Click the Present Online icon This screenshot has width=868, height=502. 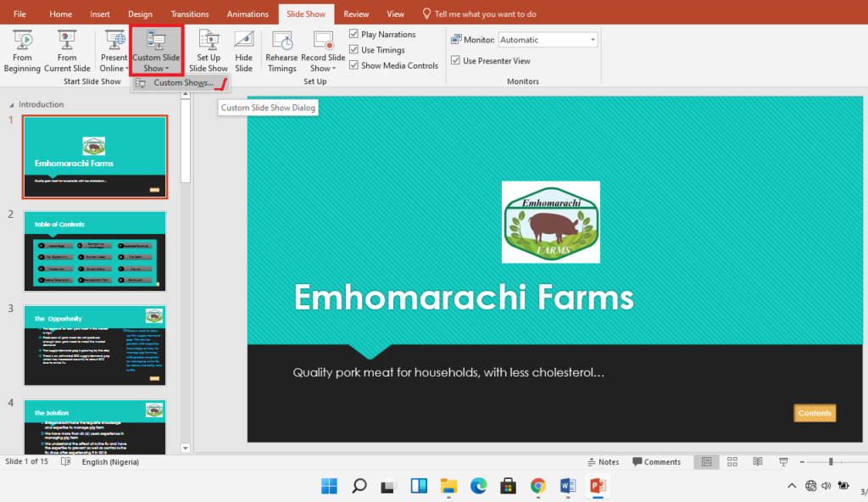(x=114, y=41)
